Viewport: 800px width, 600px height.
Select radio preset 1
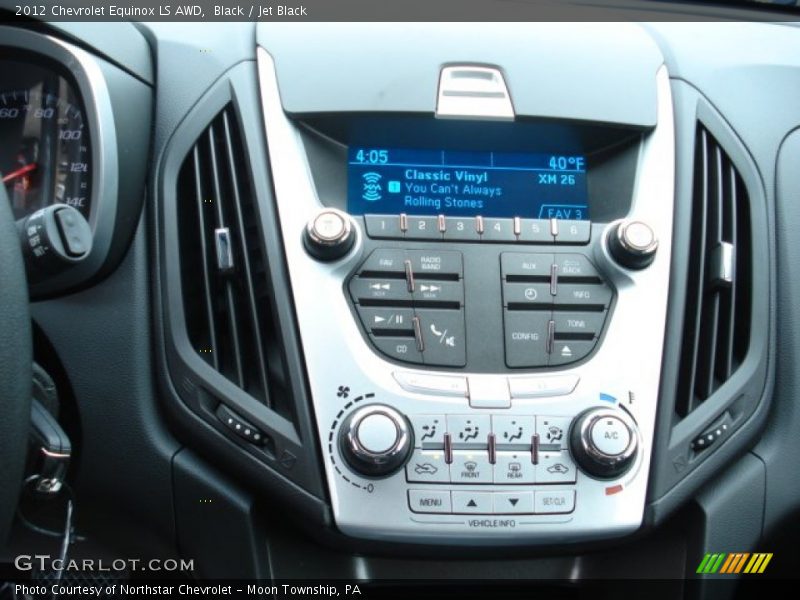click(384, 225)
